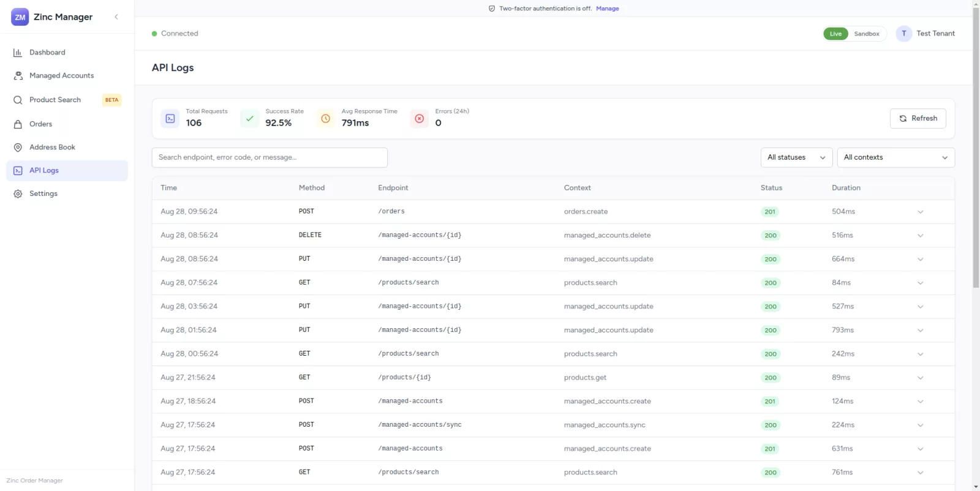Focus the search endpoint input field
This screenshot has height=491, width=980.
269,157
